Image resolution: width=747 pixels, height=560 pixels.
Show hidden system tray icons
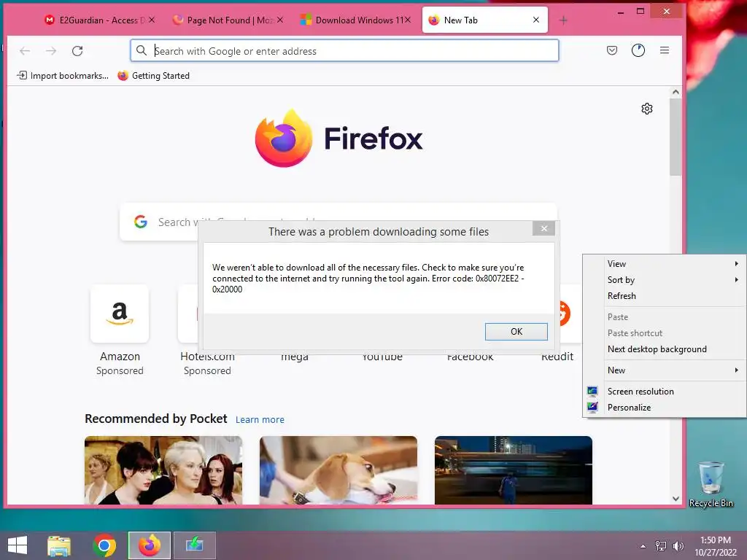pyautogui.click(x=643, y=546)
